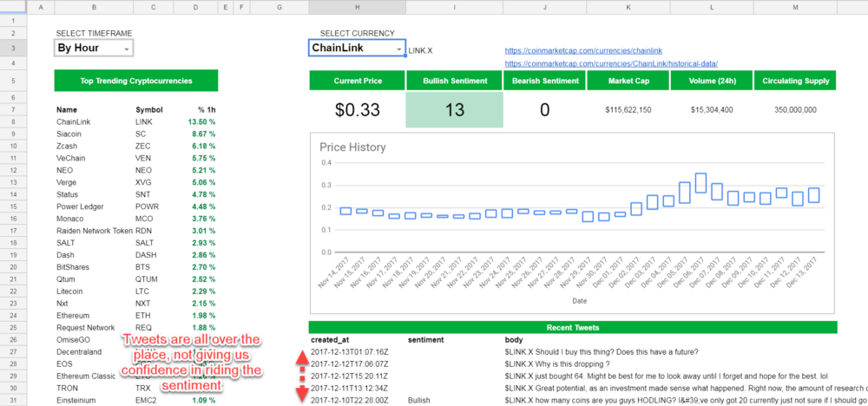Select row header 15

[x=13, y=206]
